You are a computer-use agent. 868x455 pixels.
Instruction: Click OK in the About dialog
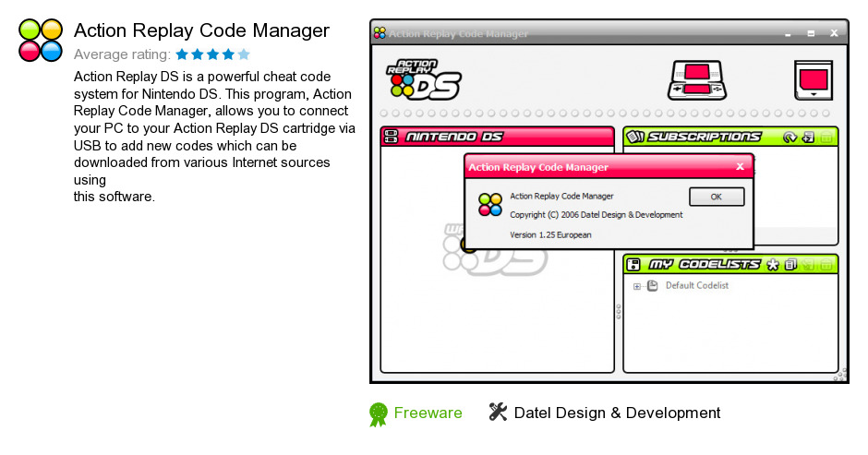(x=717, y=197)
